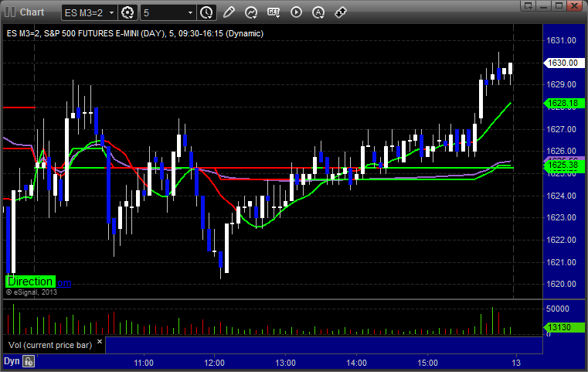Toggle the time scale lock icon
Image resolution: width=588 pixels, height=372 pixels.
[x=29, y=361]
